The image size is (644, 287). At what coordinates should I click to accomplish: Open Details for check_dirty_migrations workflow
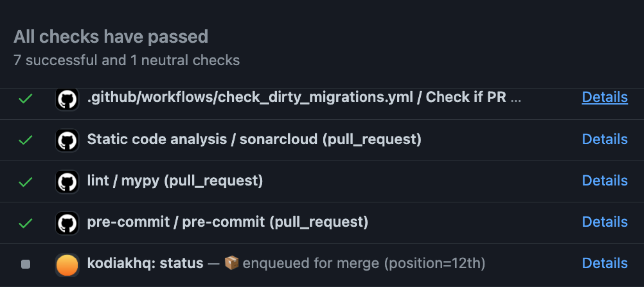604,97
